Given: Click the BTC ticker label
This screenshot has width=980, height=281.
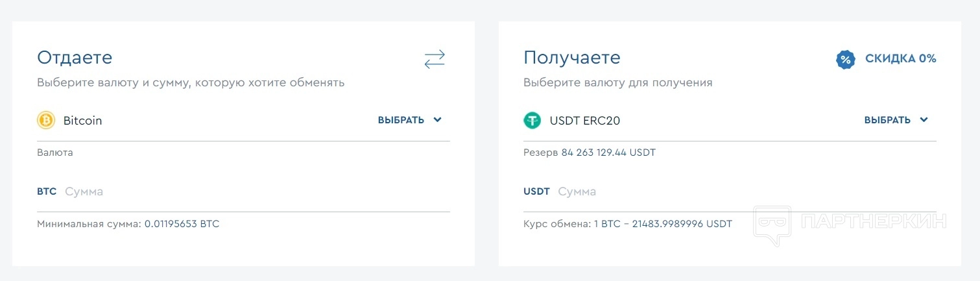Looking at the screenshot, I should coord(47,191).
